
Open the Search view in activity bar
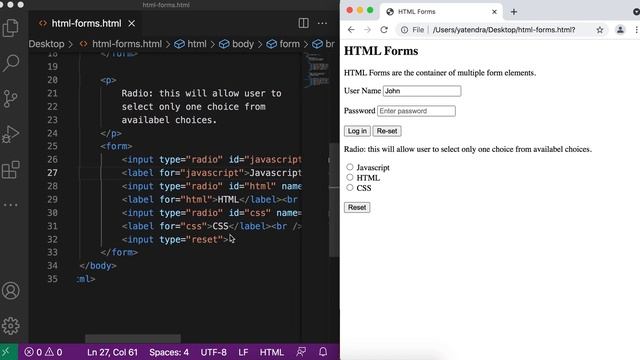[11, 63]
